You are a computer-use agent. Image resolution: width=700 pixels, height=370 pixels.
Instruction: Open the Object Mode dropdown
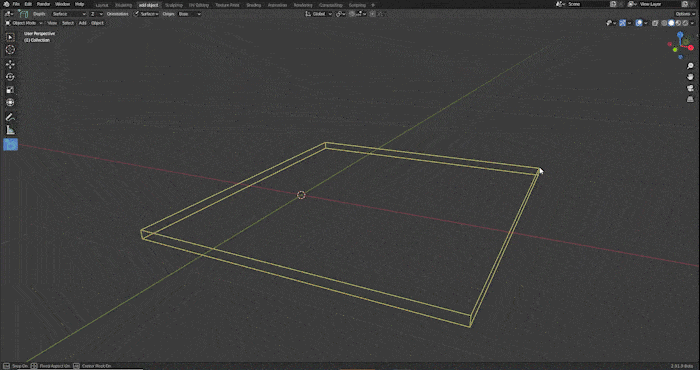click(x=24, y=23)
